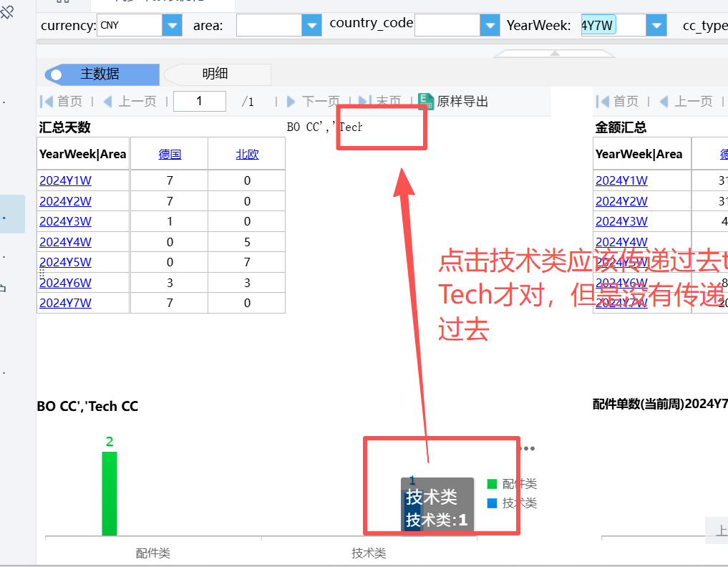This screenshot has height=567, width=728.
Task: Expand the YearWeek dropdown arrow
Action: tap(656, 25)
